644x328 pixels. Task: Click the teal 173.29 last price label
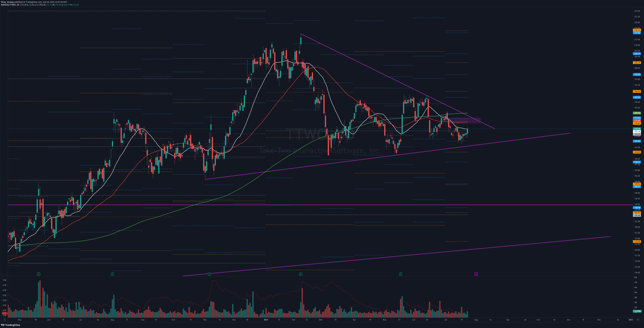[x=637, y=129]
